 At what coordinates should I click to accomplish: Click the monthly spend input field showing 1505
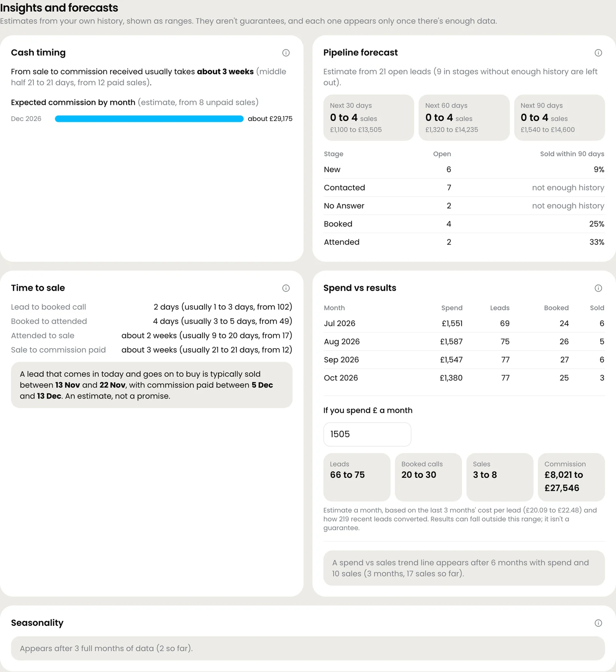pyautogui.click(x=367, y=434)
